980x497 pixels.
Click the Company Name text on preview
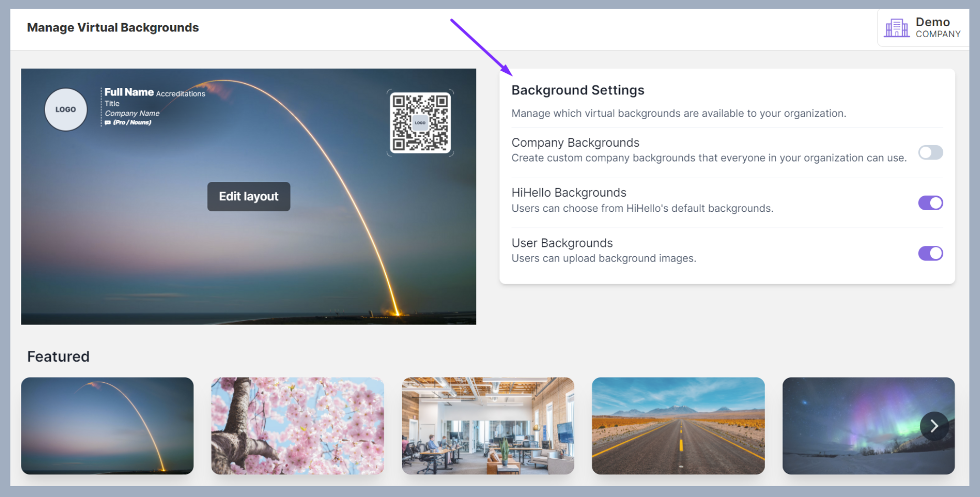tap(132, 113)
